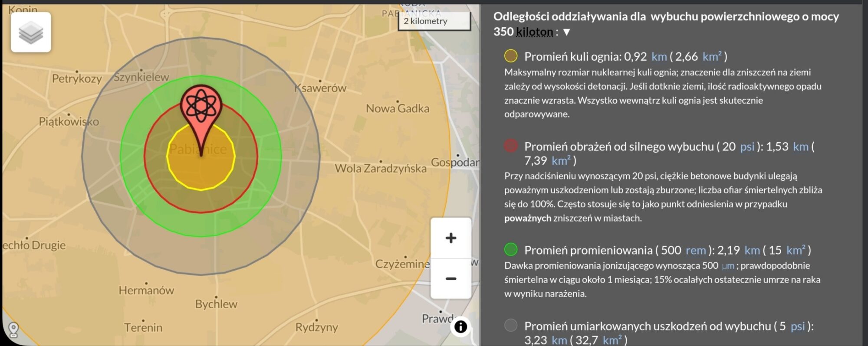Click 'Petrykozy' map label
868x346 pixels.
coord(77,79)
